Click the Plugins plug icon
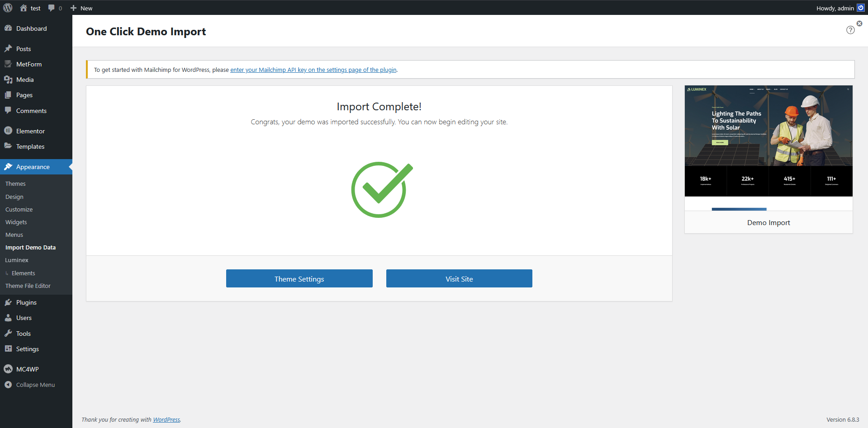The image size is (868, 428). coord(8,302)
